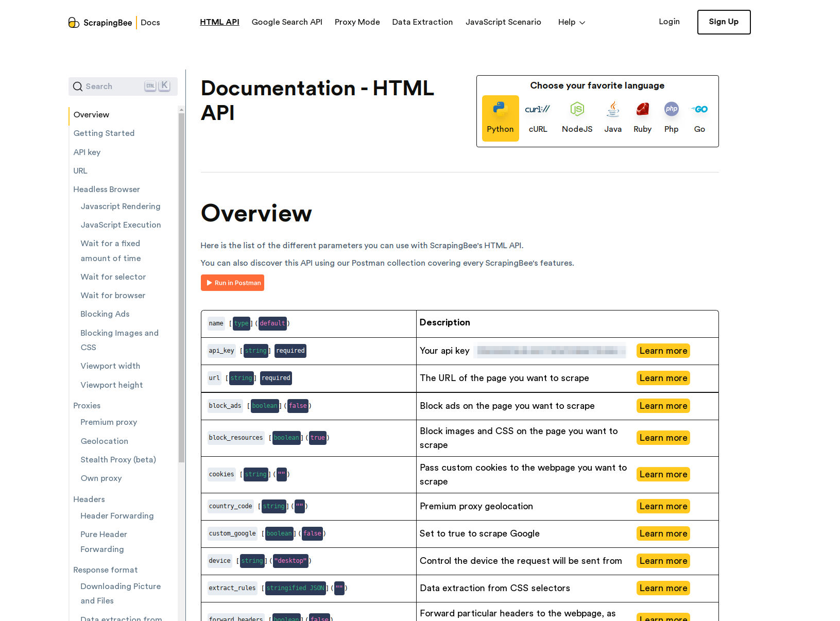Select the Go language icon

pyautogui.click(x=699, y=109)
